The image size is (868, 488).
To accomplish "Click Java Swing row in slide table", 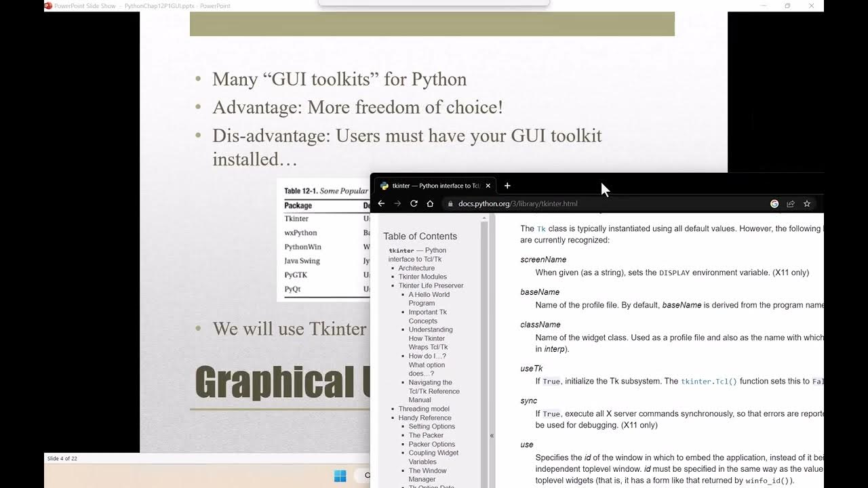I will pyautogui.click(x=325, y=261).
